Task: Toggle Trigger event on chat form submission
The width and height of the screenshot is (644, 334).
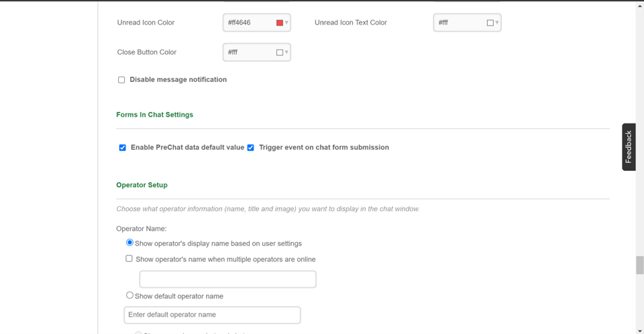Action: tap(251, 148)
